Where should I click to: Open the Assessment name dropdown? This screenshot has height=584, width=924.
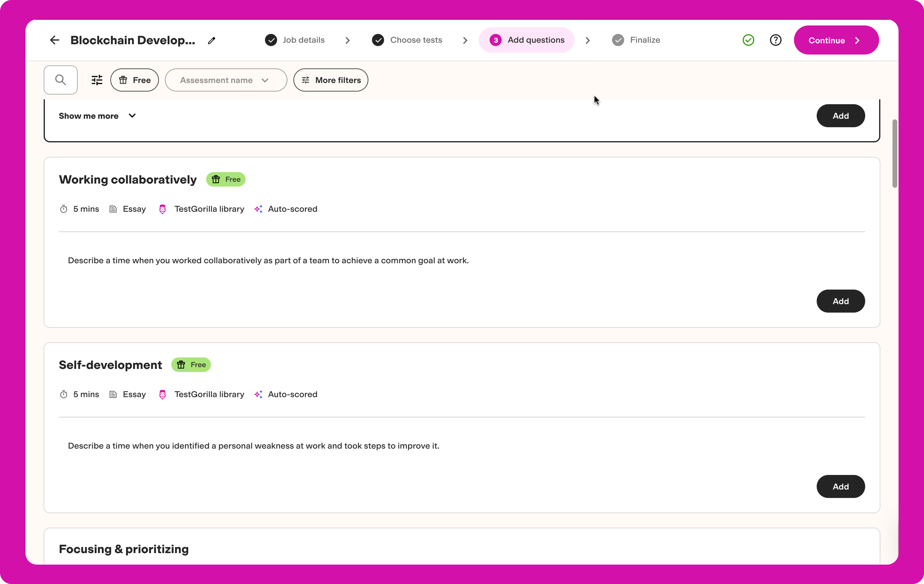coord(226,80)
